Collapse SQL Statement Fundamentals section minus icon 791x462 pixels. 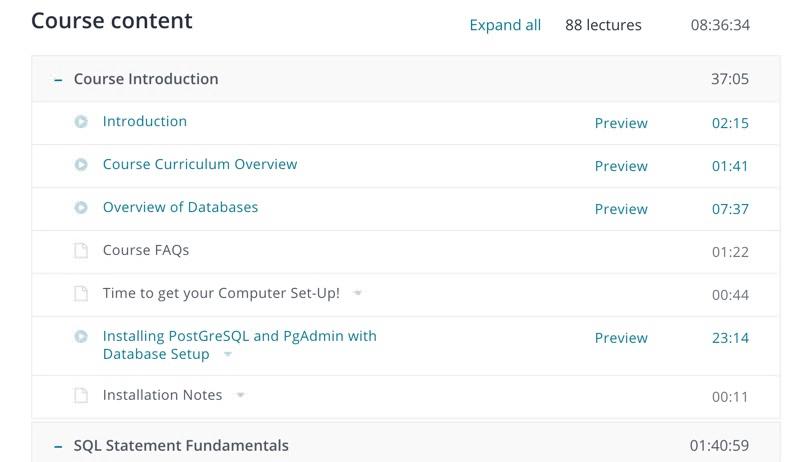click(58, 446)
